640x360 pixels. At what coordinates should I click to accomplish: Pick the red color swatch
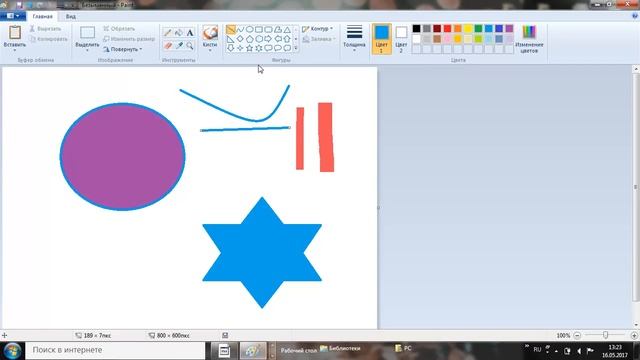447,29
